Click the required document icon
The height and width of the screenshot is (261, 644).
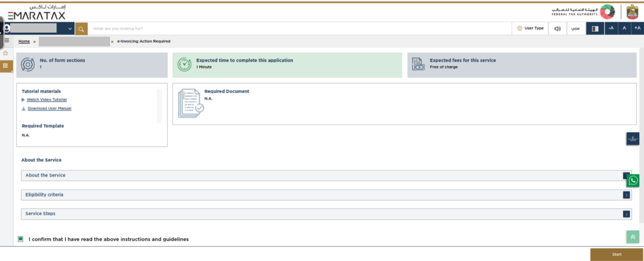[190, 103]
